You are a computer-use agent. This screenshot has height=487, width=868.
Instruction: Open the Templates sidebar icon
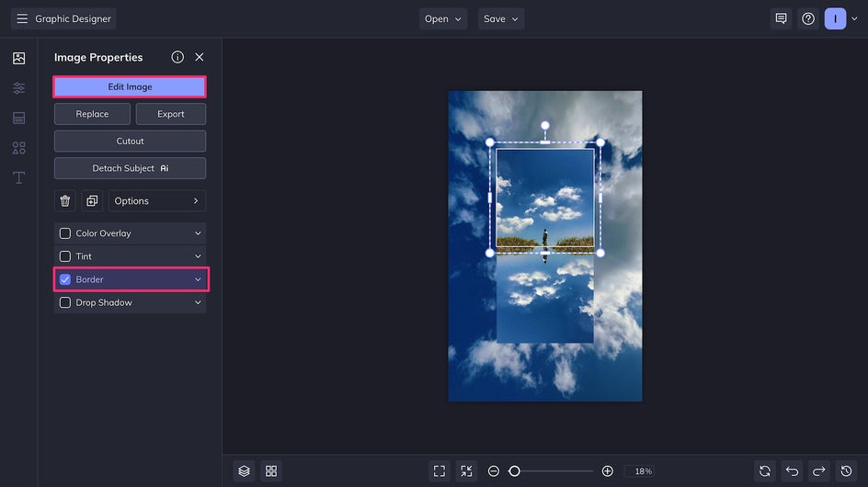pyautogui.click(x=18, y=118)
